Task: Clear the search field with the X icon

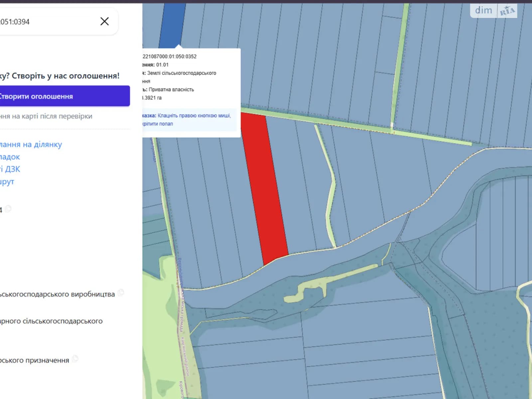Action: point(104,21)
